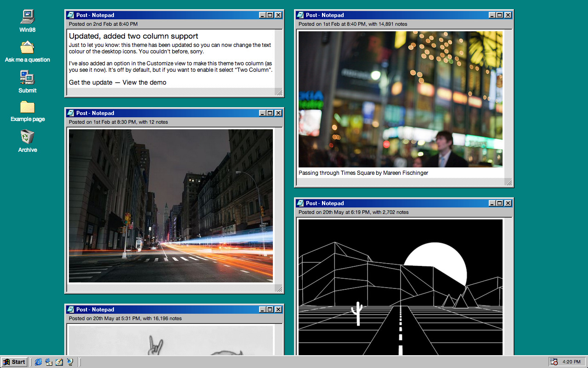This screenshot has width=588, height=368.
Task: Launch Outlook Express mail icon in quick launch
Action: (x=49, y=362)
